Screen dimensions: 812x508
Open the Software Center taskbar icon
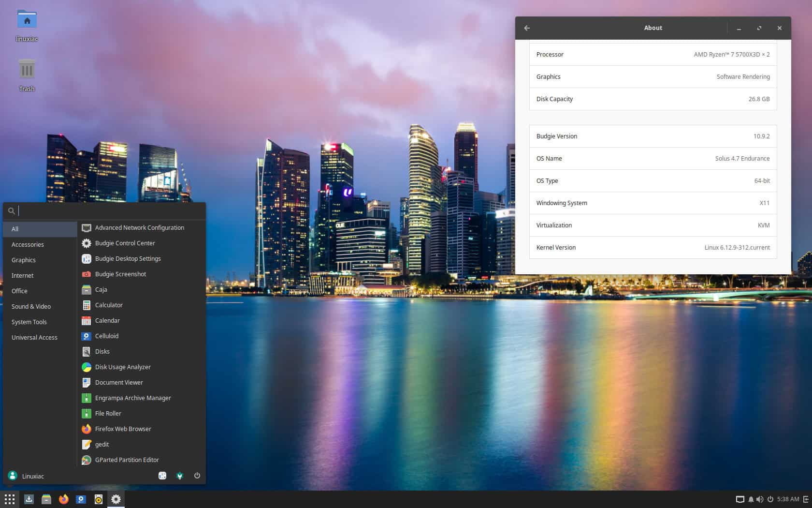tap(29, 499)
